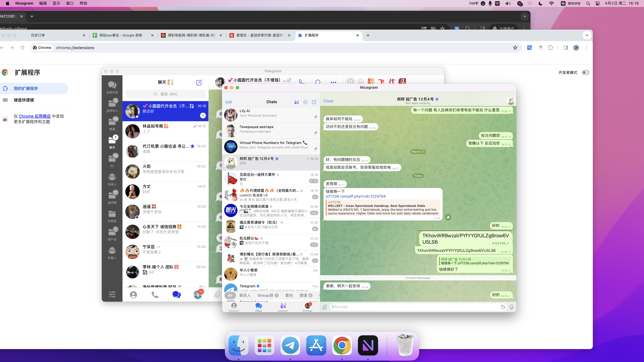Launch Finder from the Dock
The width and height of the screenshot is (644, 362).
click(238, 345)
